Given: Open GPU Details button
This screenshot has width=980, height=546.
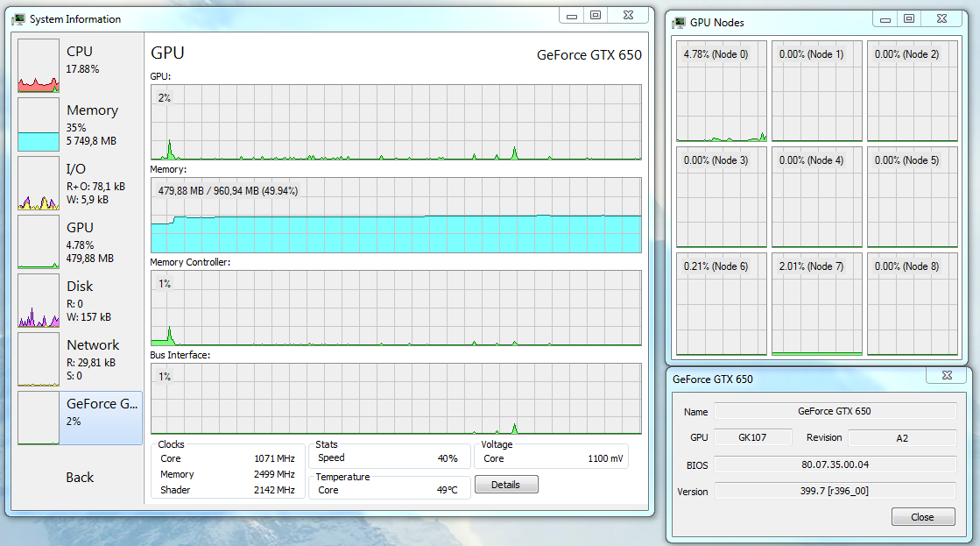Looking at the screenshot, I should tap(505, 485).
